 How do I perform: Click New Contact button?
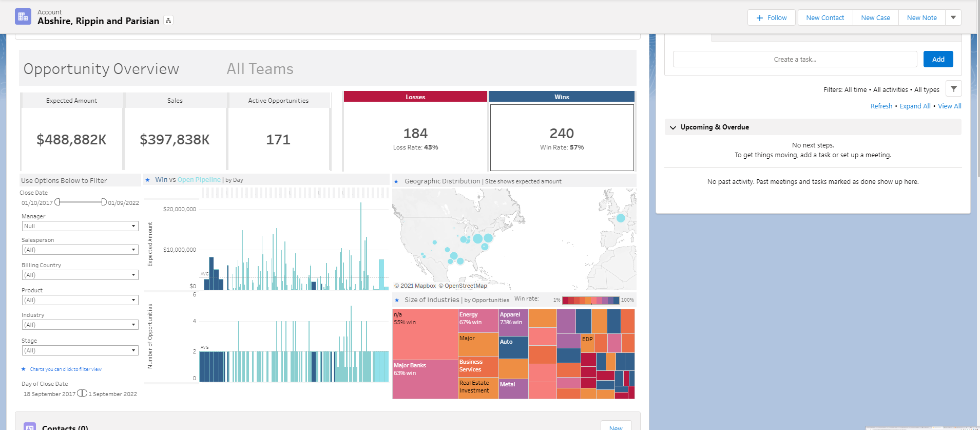825,17
